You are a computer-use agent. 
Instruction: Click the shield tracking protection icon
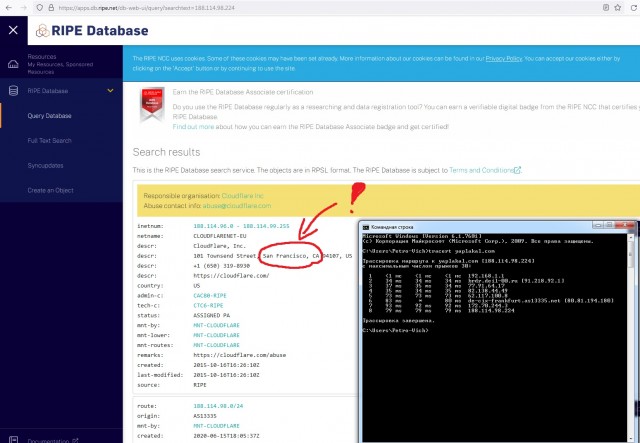[x=40, y=7]
